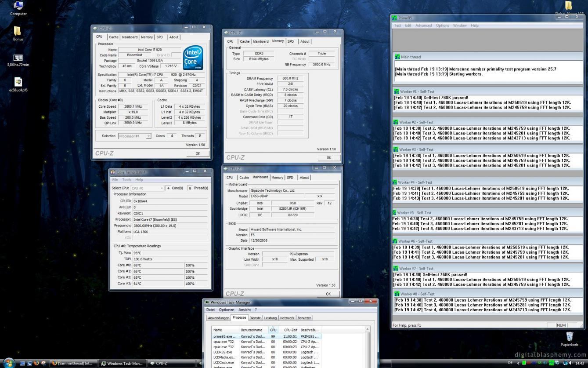Viewport: 588px width, 368px height.
Task: Click the Intel Core i7 logo in CPU-Z
Action: click(193, 58)
